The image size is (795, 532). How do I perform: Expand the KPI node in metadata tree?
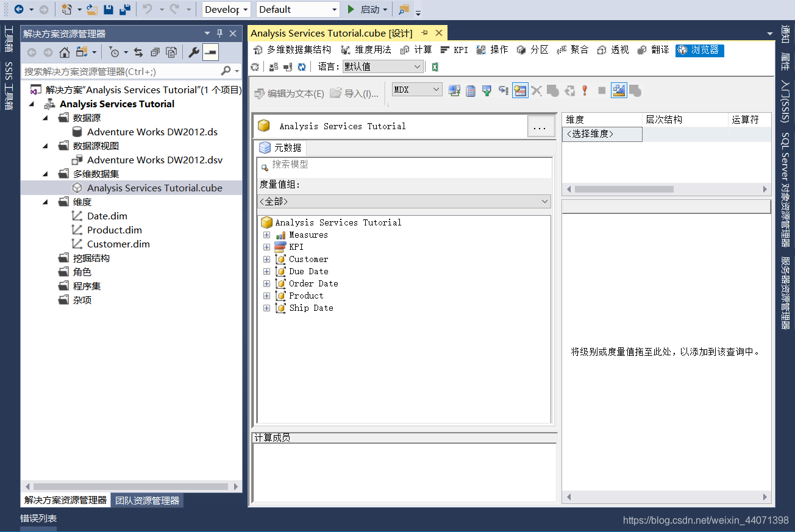[x=266, y=247]
